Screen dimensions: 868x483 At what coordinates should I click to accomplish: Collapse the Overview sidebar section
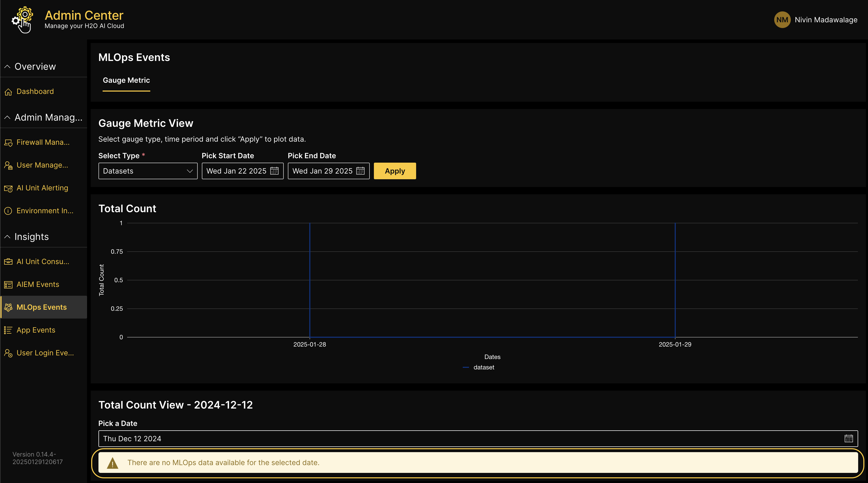point(8,66)
